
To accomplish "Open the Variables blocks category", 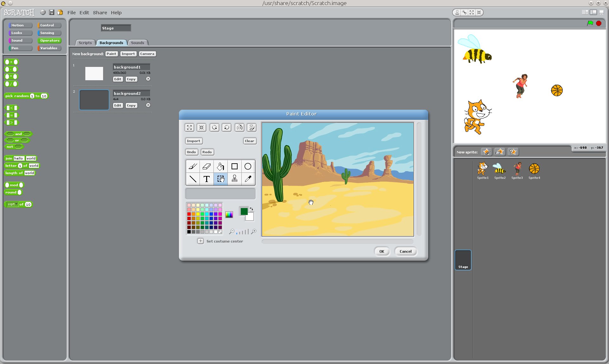I will coord(49,48).
